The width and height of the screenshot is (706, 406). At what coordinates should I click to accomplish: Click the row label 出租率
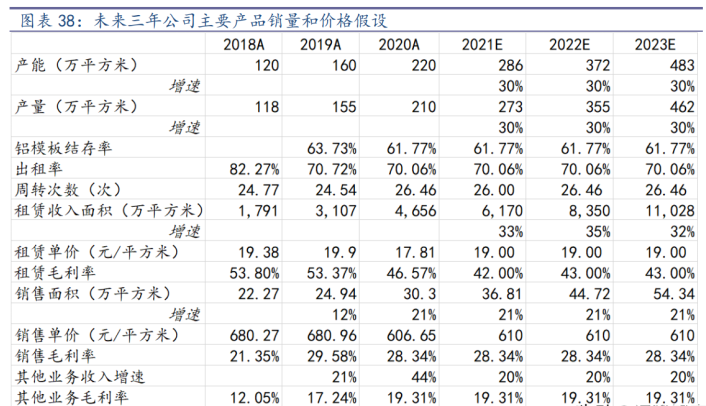pyautogui.click(x=39, y=169)
